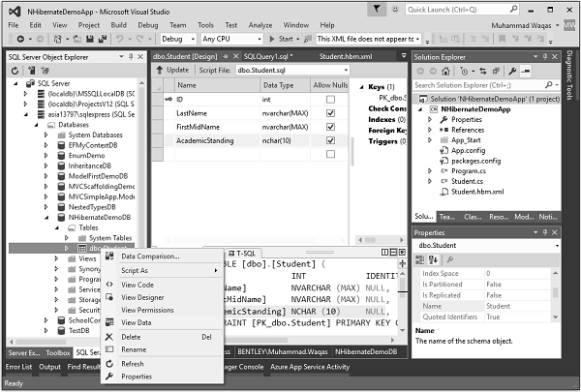The height and width of the screenshot is (392, 581).
Task: Open the Error List panel tab
Action: click(19, 367)
